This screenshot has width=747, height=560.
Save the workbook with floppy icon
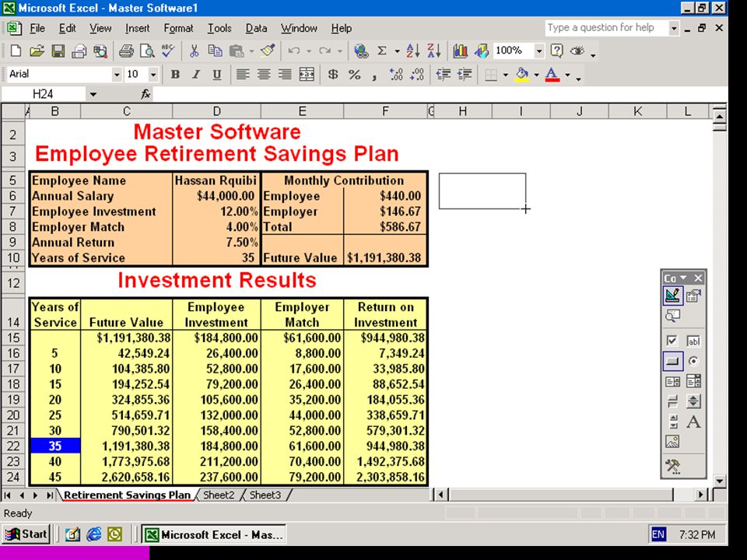58,51
